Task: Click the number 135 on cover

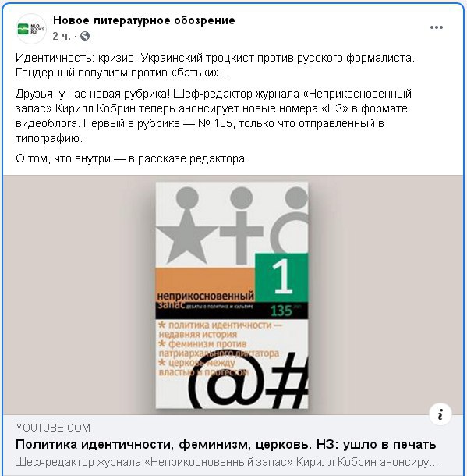Action: pyautogui.click(x=281, y=311)
